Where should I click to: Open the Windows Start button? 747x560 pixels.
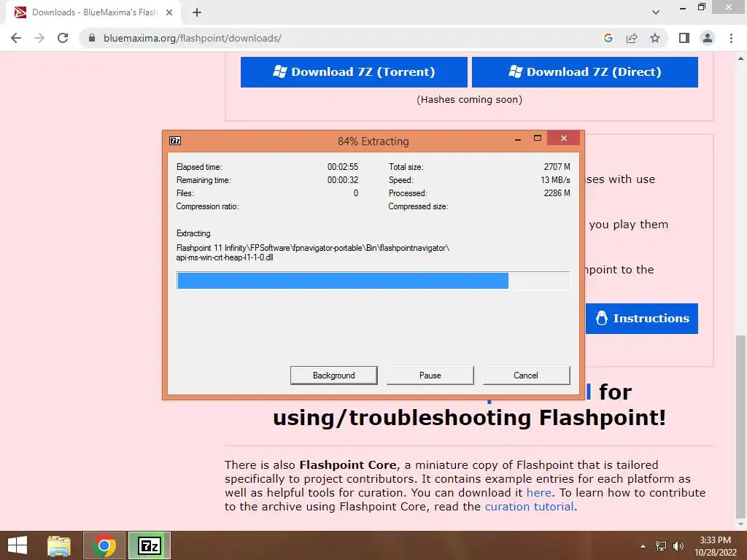pos(18,545)
